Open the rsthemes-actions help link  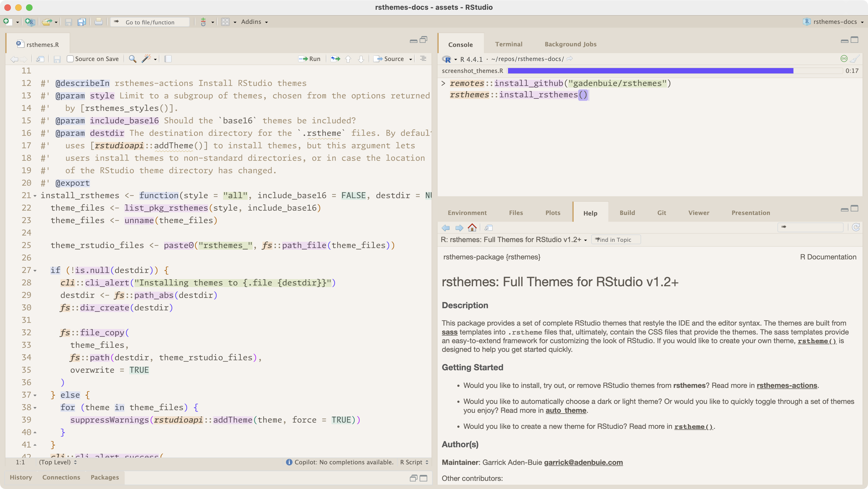pyautogui.click(x=786, y=385)
